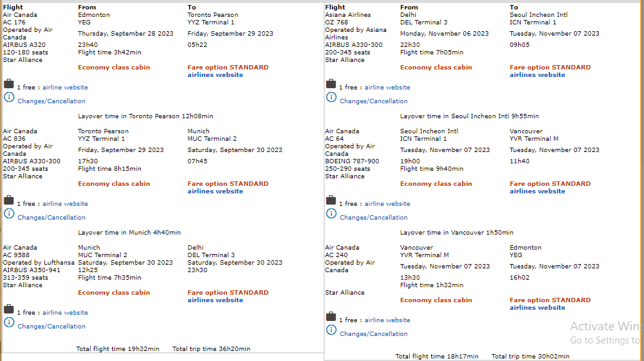
Task: Click the info icon under Edmonton–Toronto flight
Action: [x=9, y=97]
